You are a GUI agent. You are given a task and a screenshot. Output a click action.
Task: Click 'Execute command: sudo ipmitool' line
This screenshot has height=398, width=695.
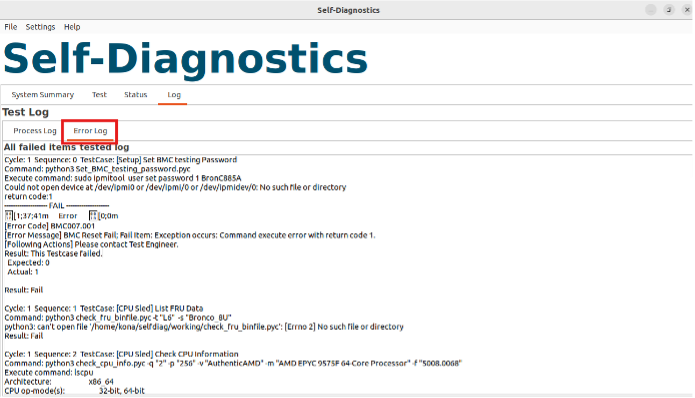pos(123,178)
